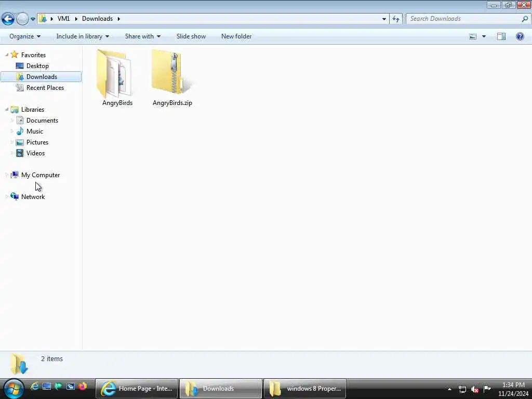
Task: Open address bar previous locations dropdown
Action: pos(384,19)
